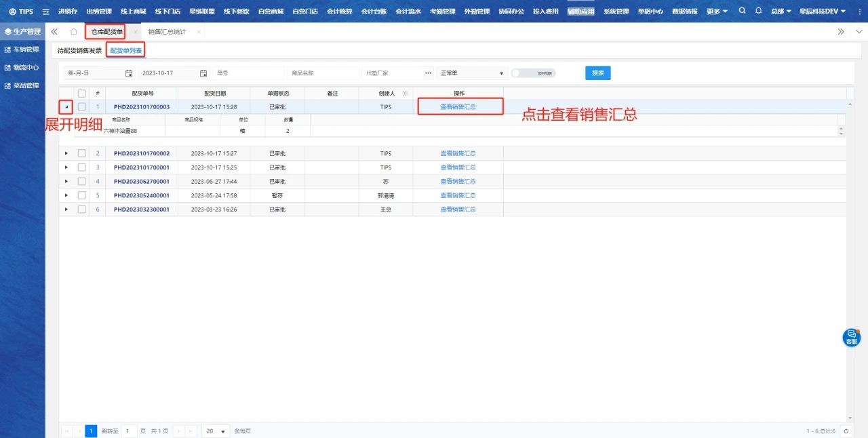Open the 系统管理 top menu
The image size is (868, 438).
[616, 12]
